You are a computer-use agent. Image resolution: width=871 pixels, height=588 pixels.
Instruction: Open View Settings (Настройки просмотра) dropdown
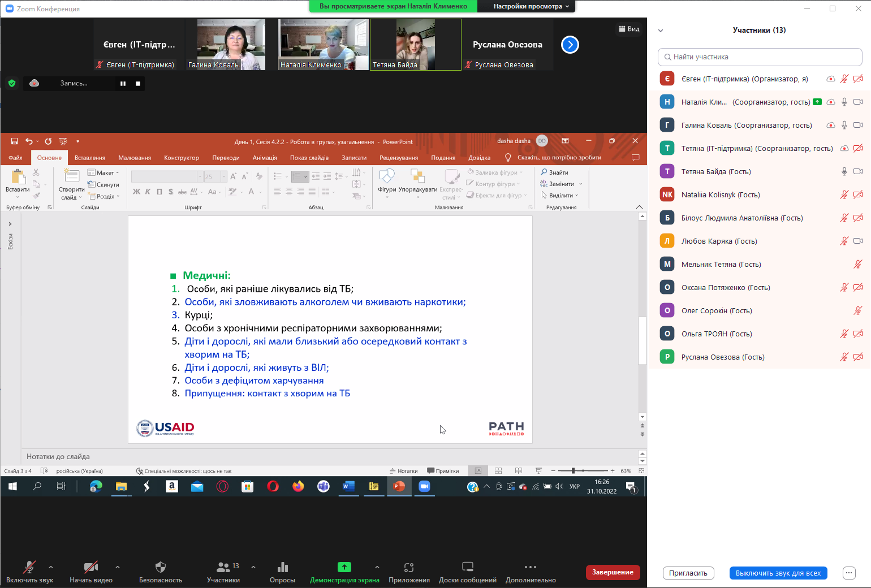527,6
